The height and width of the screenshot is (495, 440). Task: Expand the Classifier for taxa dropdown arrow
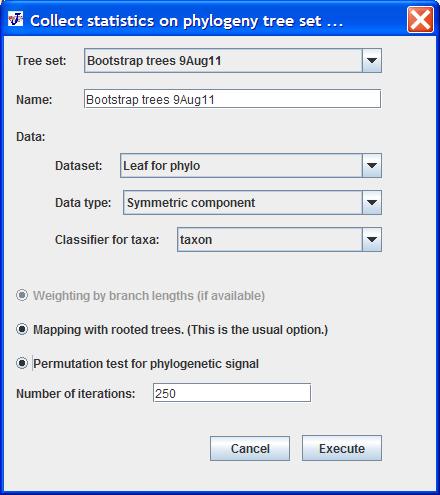pyautogui.click(x=372, y=240)
